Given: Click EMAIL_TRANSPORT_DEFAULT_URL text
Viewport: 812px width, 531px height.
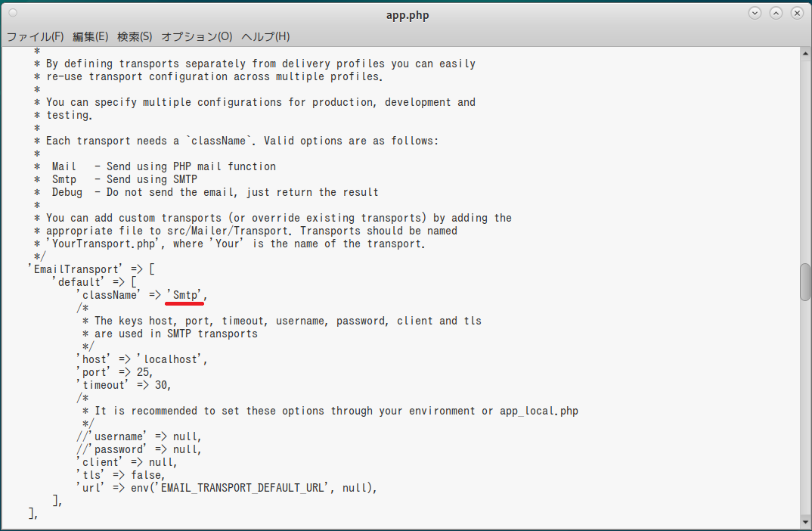Looking at the screenshot, I should (x=242, y=488).
